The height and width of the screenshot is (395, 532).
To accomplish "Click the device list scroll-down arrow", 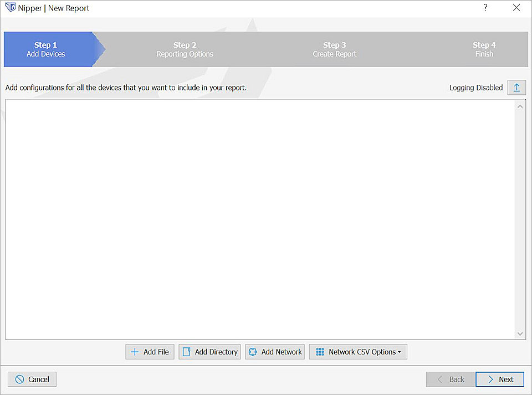I will (x=520, y=334).
